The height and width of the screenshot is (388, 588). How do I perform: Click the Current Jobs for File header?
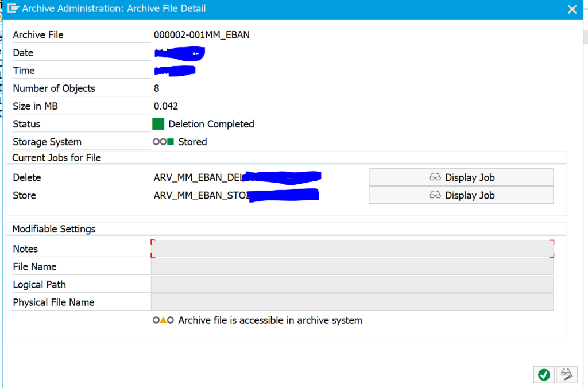coord(56,157)
